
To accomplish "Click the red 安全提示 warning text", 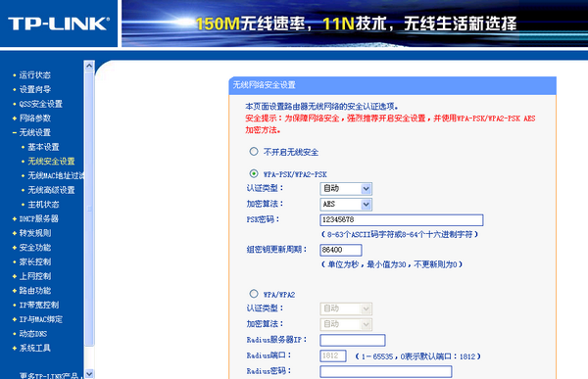I will point(390,124).
